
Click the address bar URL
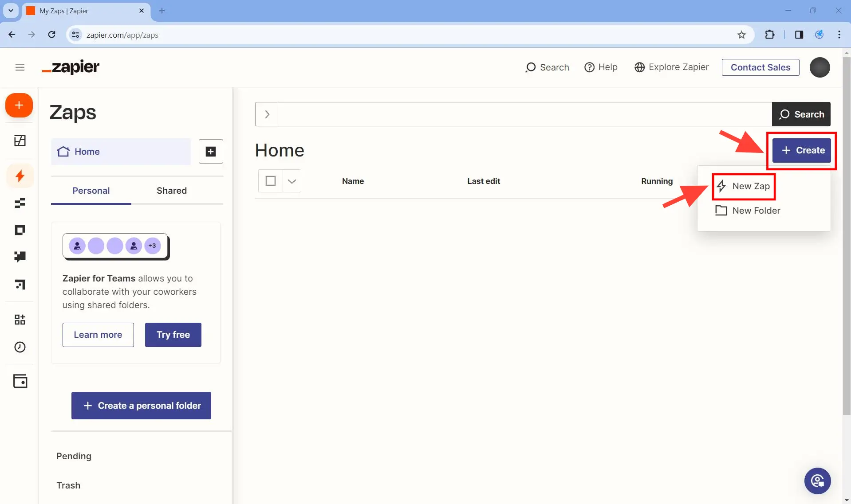click(122, 35)
